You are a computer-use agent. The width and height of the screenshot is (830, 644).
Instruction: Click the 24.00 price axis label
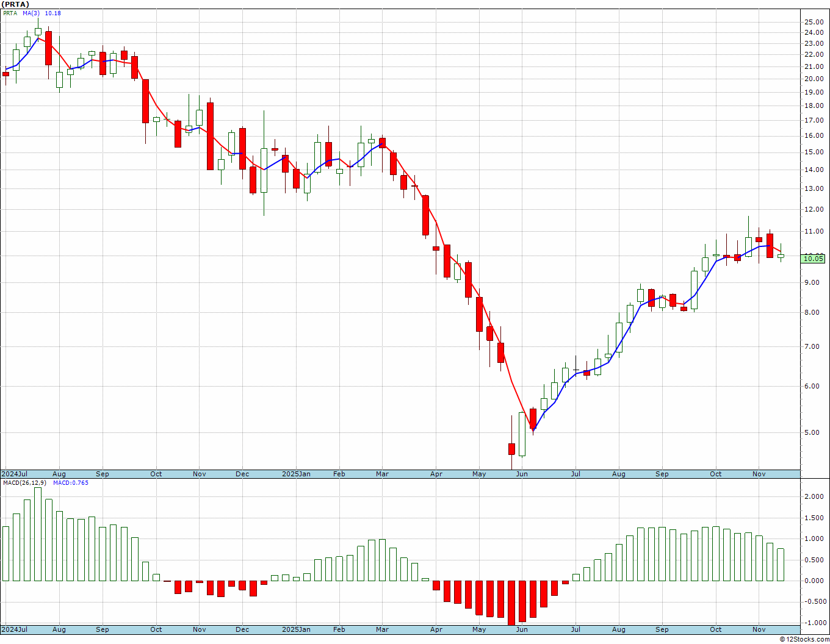814,33
